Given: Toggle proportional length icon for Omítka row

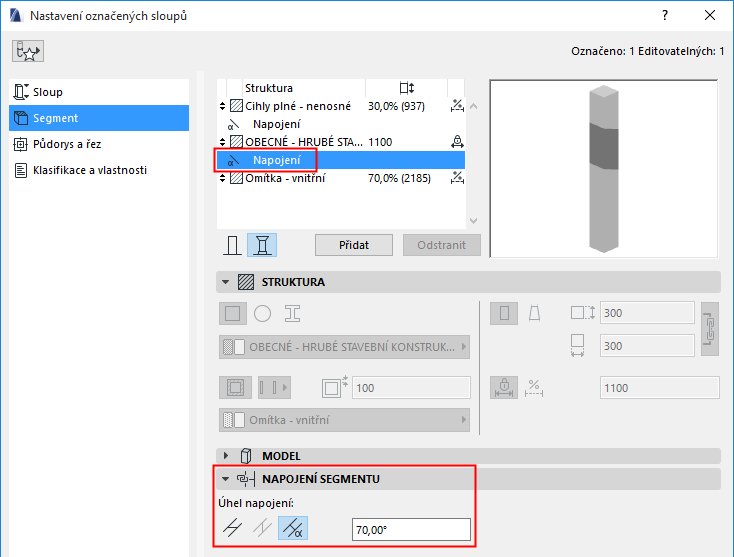Looking at the screenshot, I should (457, 178).
